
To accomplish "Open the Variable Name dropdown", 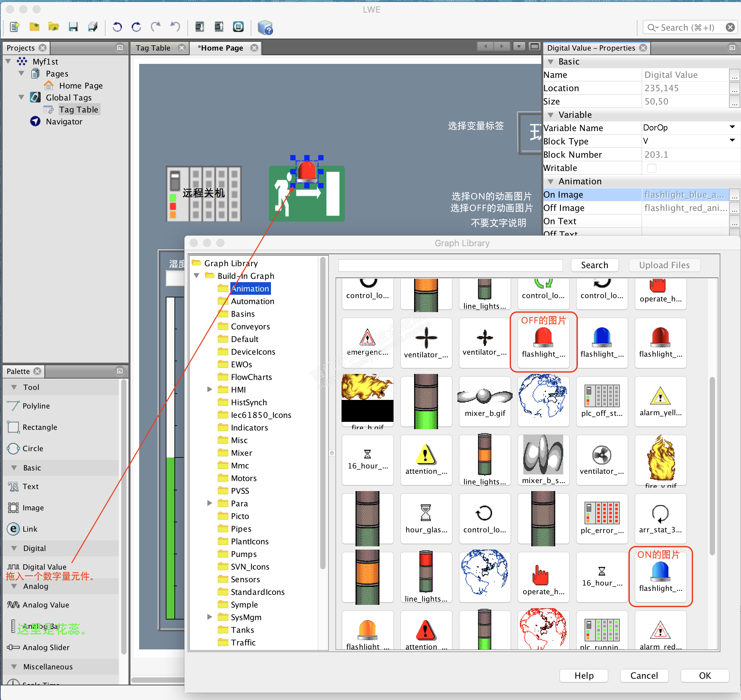I will click(x=732, y=128).
